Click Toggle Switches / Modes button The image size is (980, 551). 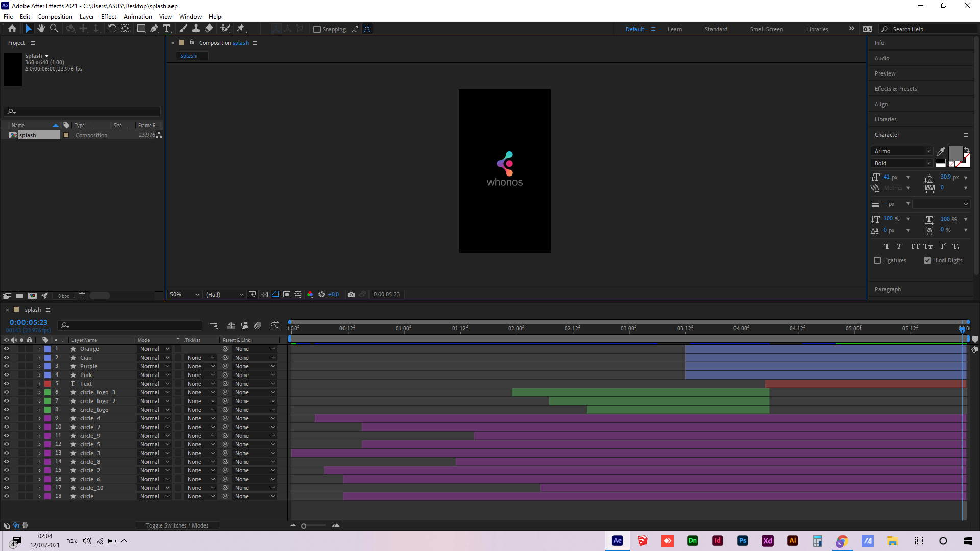pos(177,525)
